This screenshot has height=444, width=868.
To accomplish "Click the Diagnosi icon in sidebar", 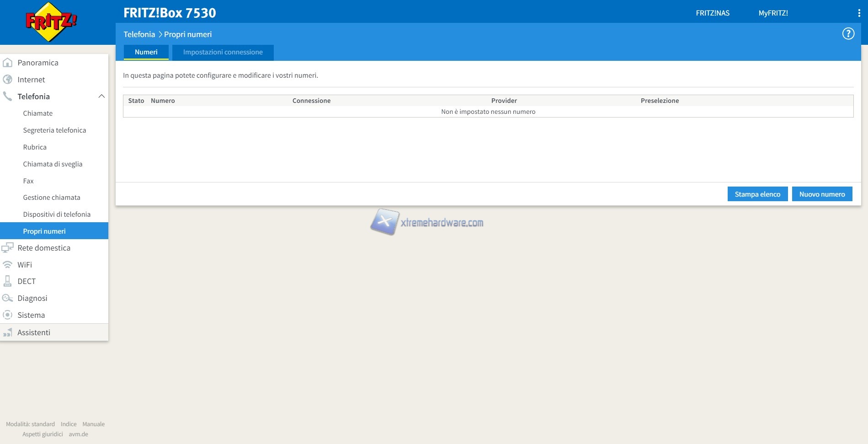I will pos(8,298).
